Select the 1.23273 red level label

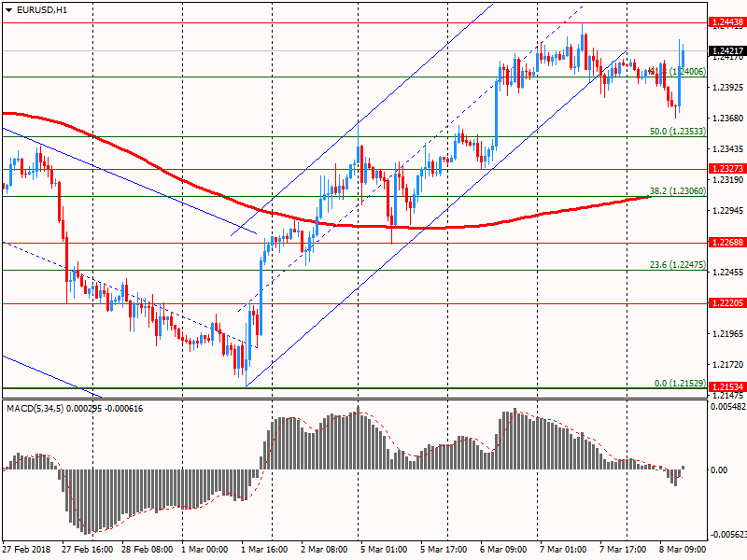coord(727,169)
